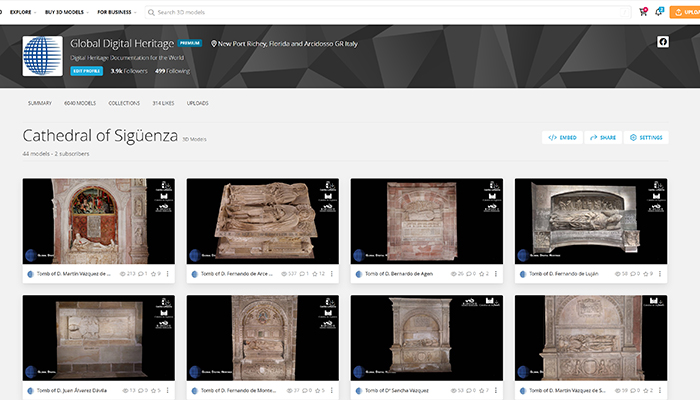The width and height of the screenshot is (700, 400).
Task: Open the notifications bell
Action: coord(659,12)
